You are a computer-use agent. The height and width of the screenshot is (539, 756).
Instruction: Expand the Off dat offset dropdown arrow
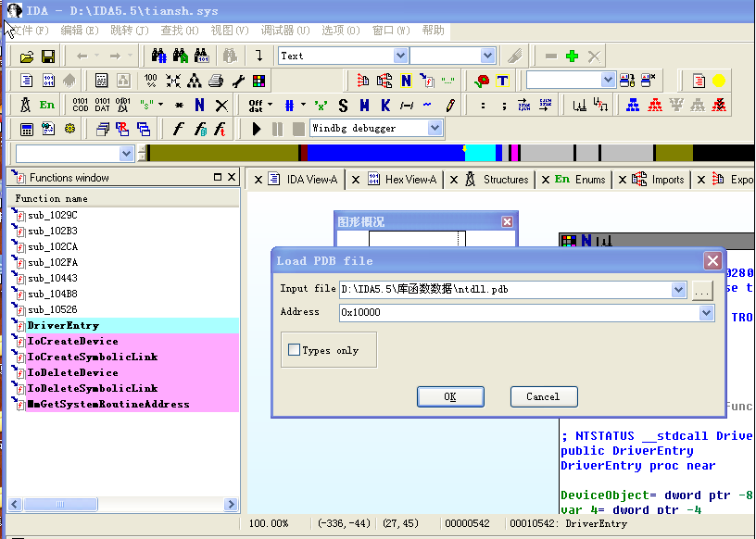pos(270,105)
